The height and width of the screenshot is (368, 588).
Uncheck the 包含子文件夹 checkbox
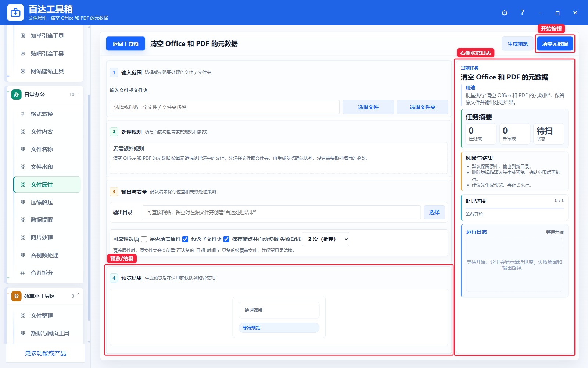coord(185,239)
